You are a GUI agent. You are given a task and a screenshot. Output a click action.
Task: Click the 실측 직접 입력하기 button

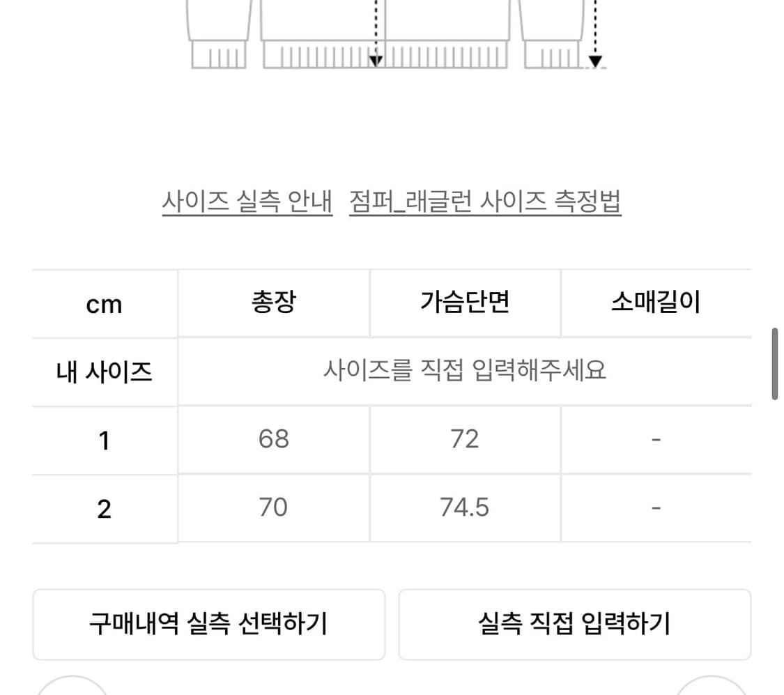tap(575, 625)
